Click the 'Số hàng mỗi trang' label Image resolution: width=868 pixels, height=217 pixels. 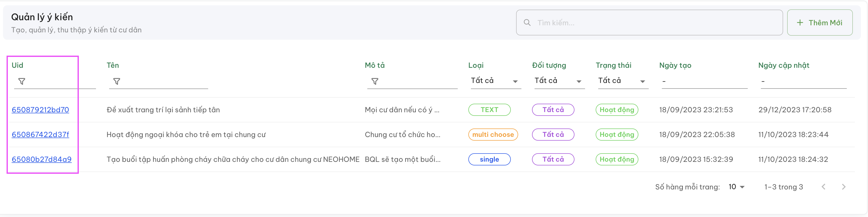[687, 187]
